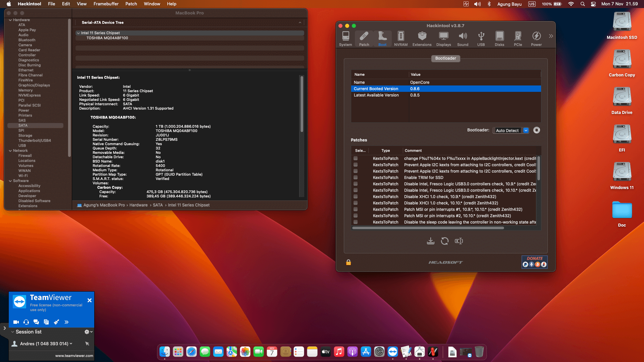Open the Macintosh SSD desktop drive

click(x=622, y=25)
